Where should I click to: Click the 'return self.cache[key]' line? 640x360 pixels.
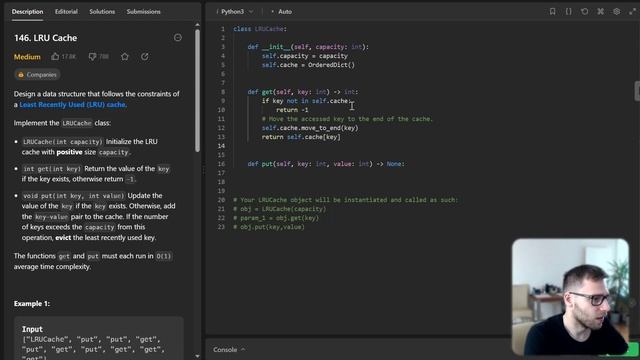(x=301, y=137)
